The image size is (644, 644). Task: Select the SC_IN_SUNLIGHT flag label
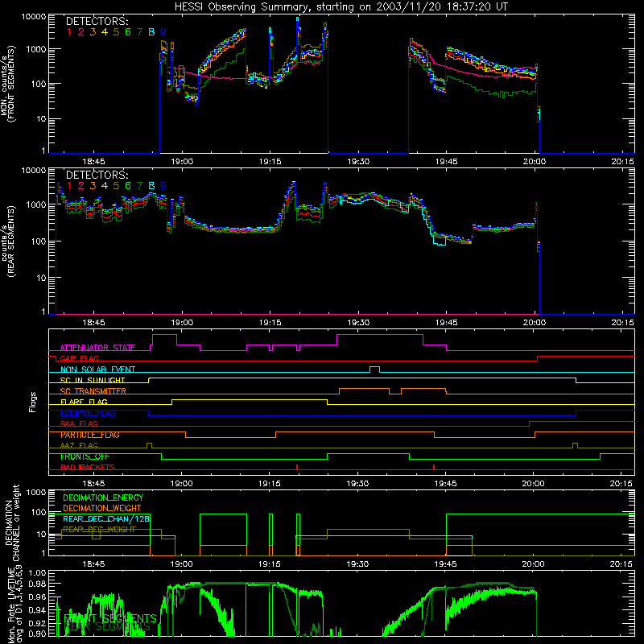click(93, 380)
